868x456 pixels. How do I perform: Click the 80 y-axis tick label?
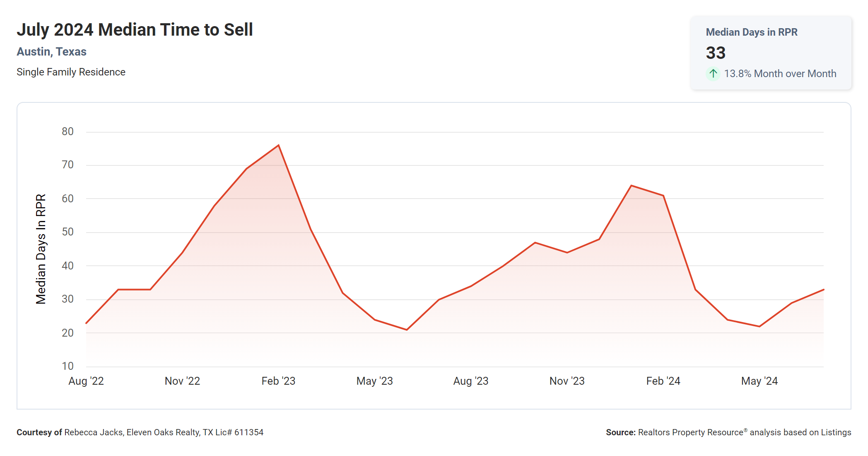pos(68,132)
